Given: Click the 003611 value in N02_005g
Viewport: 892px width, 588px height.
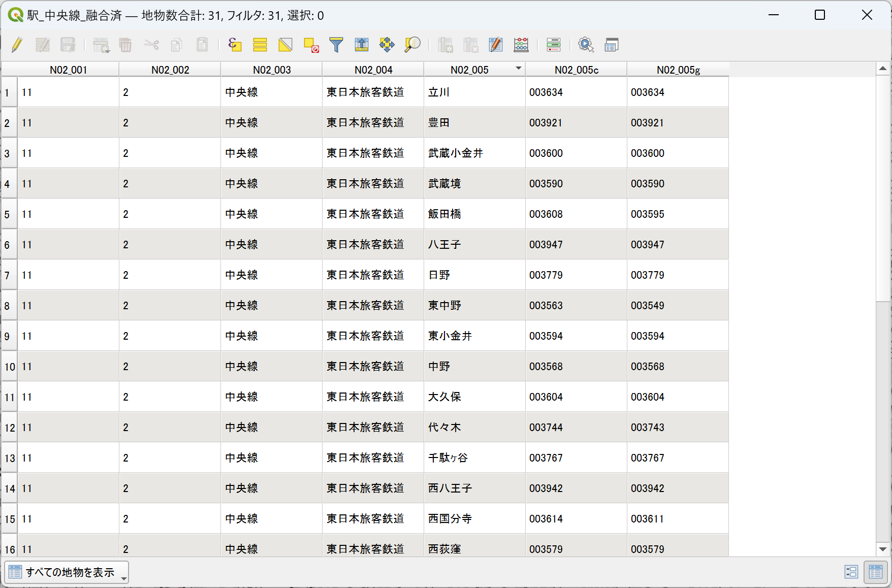Looking at the screenshot, I should pos(678,518).
